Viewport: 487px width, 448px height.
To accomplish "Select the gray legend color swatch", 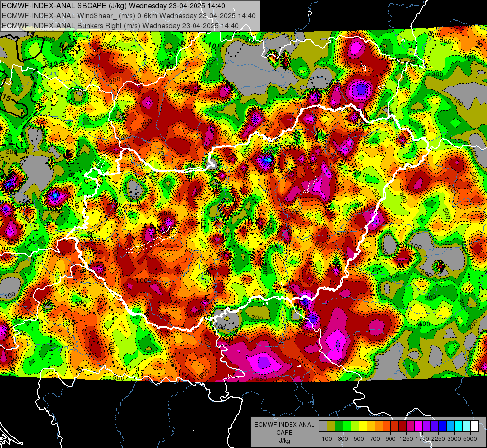I will click(x=323, y=426).
